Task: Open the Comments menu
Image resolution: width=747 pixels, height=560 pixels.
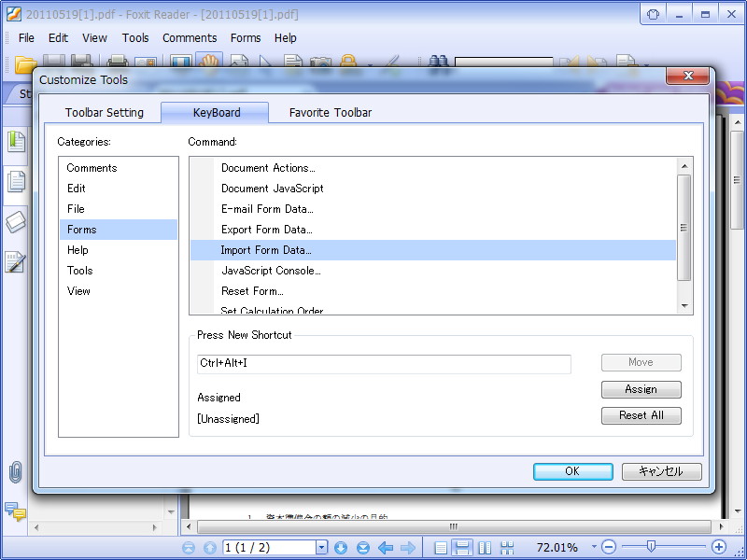Action: pos(190,37)
